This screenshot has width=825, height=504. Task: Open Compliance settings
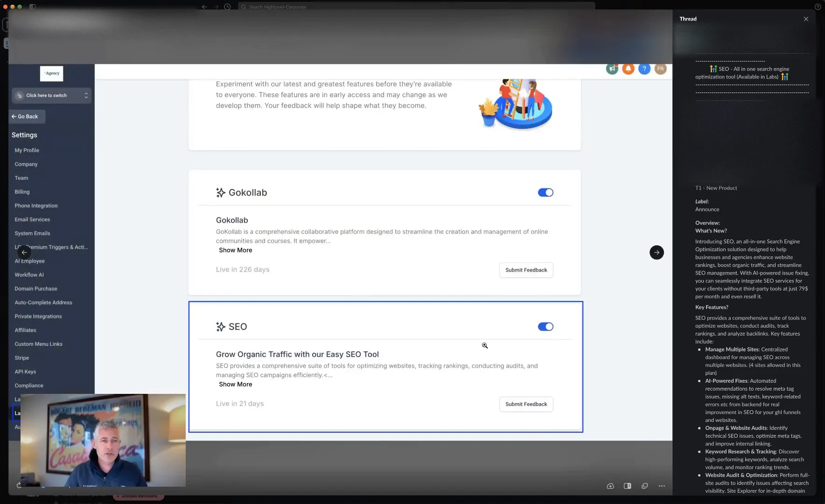point(29,386)
